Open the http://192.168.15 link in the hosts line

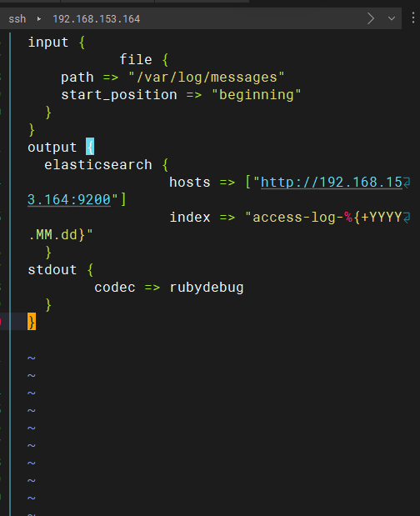[332, 183]
